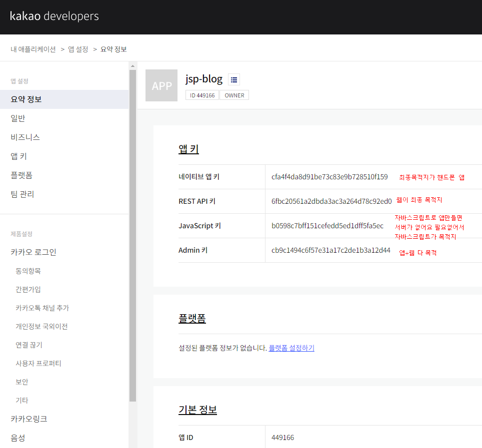This screenshot has height=448, width=482.
Task: Open the 기타 submenu item
Action: pyautogui.click(x=22, y=400)
